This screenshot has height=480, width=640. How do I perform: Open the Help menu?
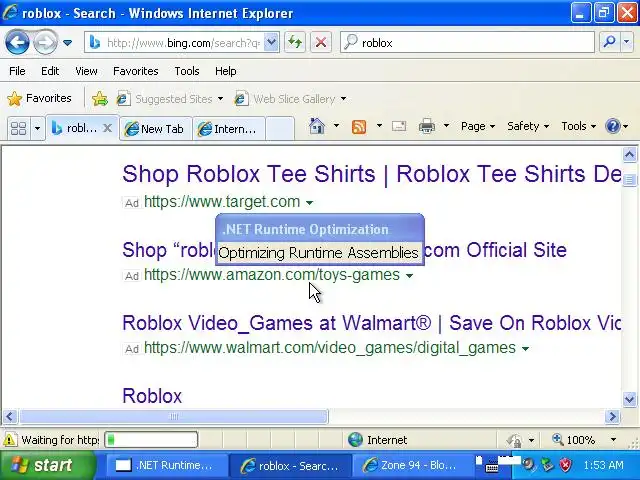[225, 71]
